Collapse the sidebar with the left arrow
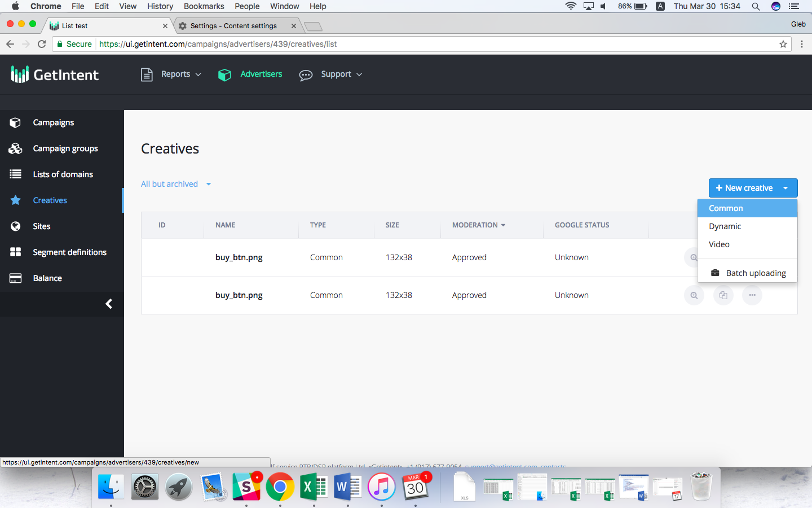 [x=109, y=304]
